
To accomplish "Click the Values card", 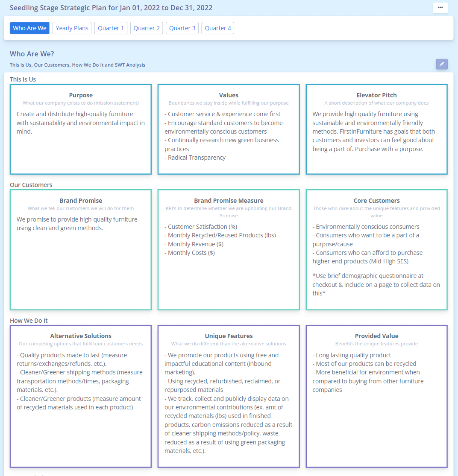I will pos(229,129).
